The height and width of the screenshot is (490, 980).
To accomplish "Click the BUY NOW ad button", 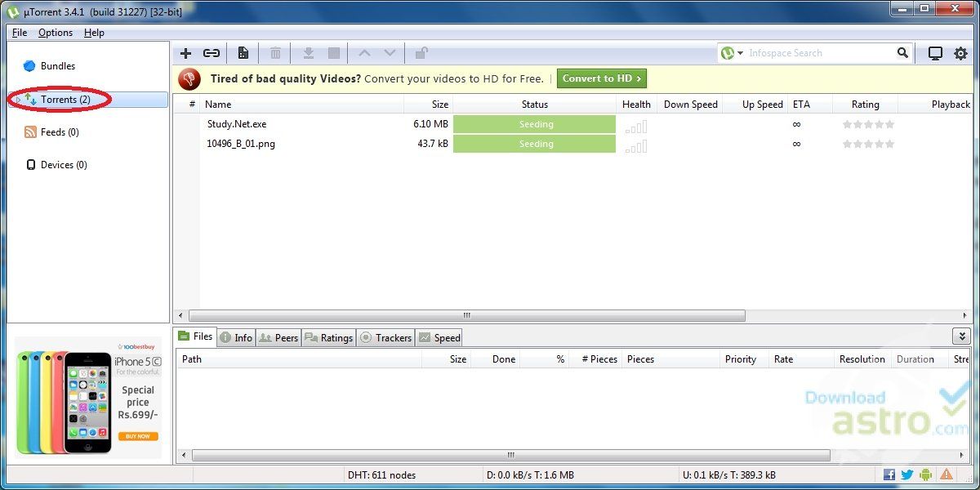I will pos(138,436).
